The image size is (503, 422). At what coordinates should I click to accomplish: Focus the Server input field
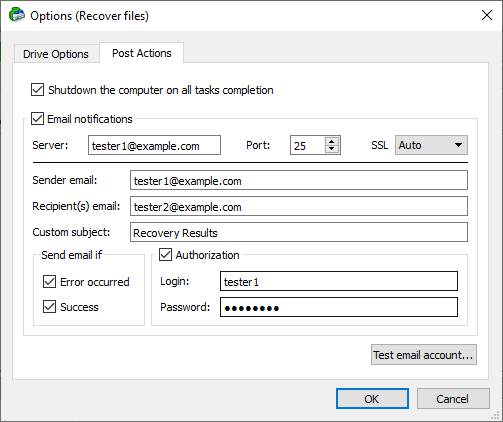click(x=154, y=145)
